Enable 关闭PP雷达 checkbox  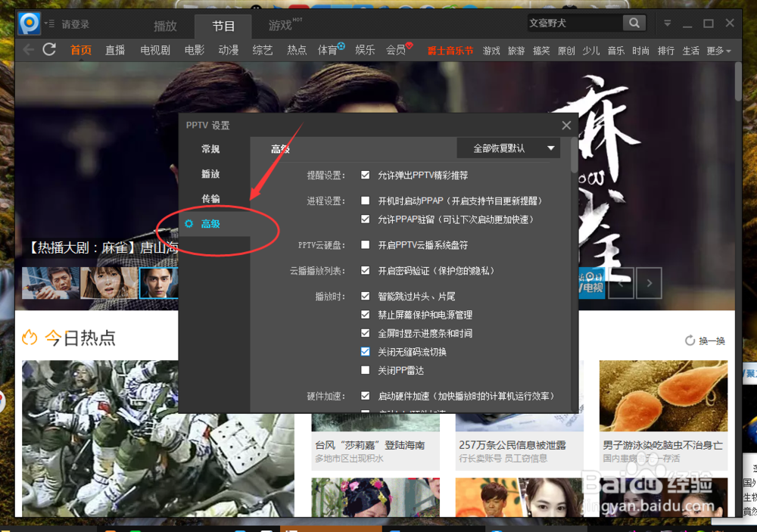pyautogui.click(x=366, y=370)
